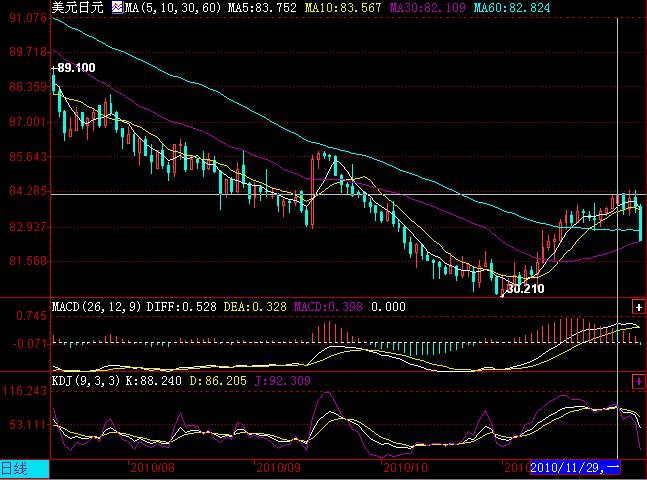
Task: Click the MACD:0.398 value
Action: pos(328,307)
